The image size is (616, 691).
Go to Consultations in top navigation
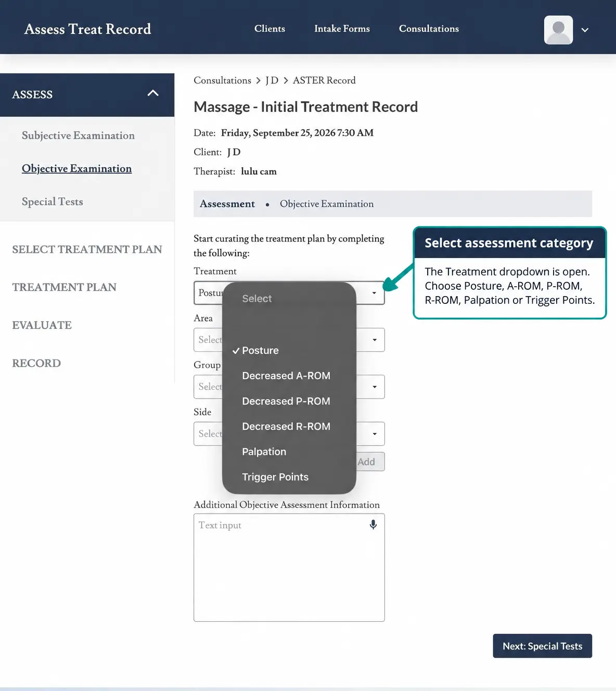click(x=429, y=29)
